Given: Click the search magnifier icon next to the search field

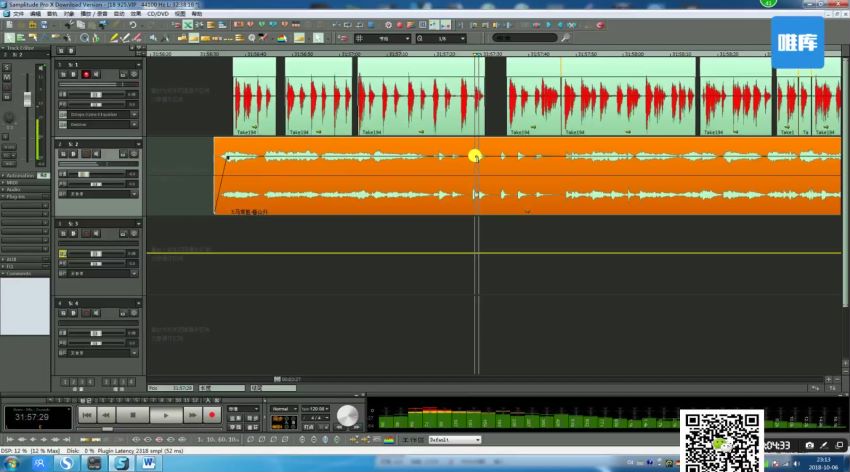Looking at the screenshot, I should (565, 38).
